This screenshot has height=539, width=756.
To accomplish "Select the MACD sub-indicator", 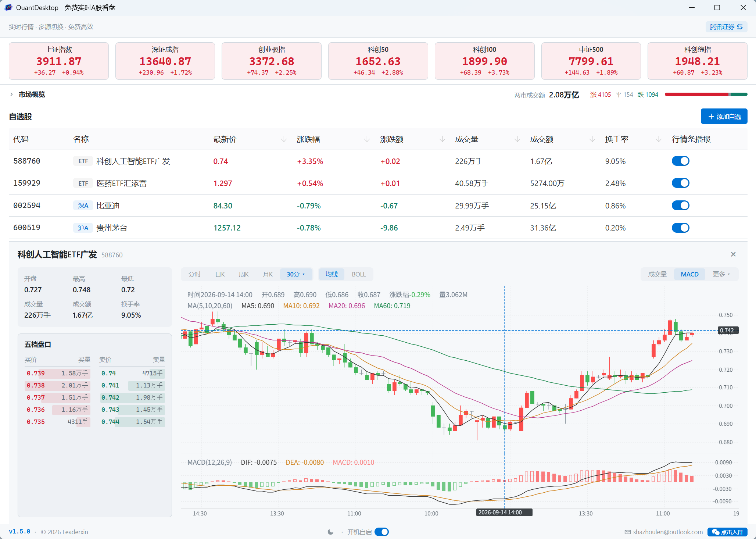I will coord(689,274).
